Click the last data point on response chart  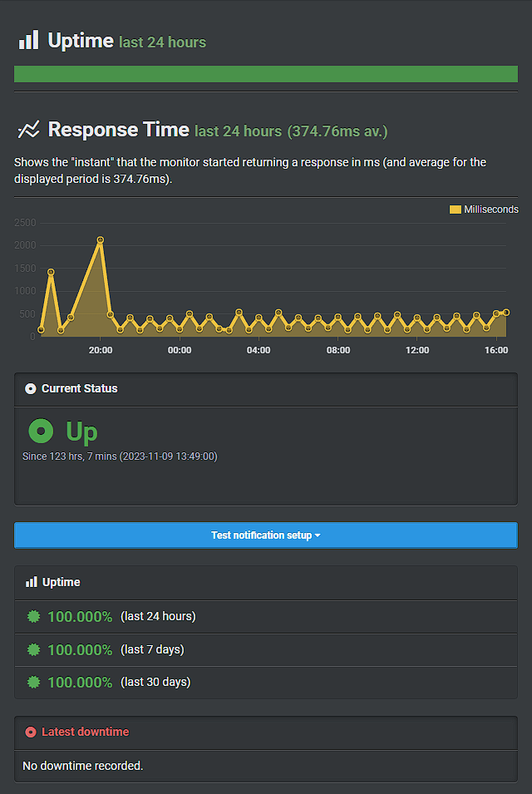pyautogui.click(x=506, y=312)
